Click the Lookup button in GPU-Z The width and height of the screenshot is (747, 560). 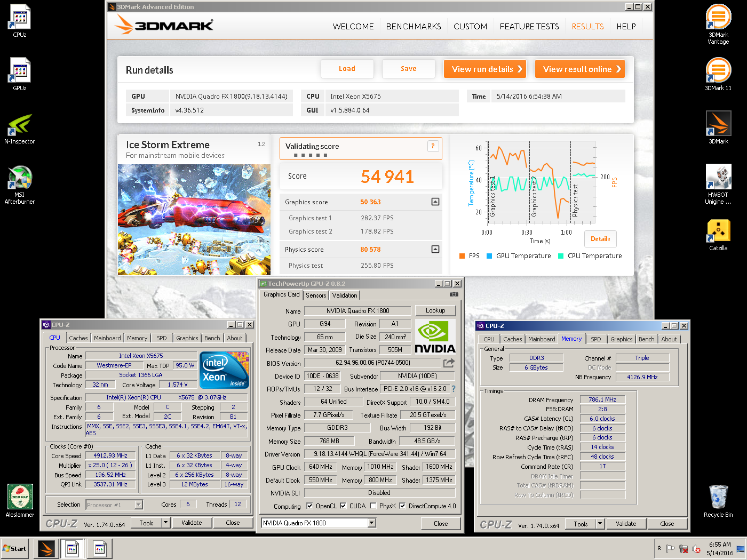[435, 310]
